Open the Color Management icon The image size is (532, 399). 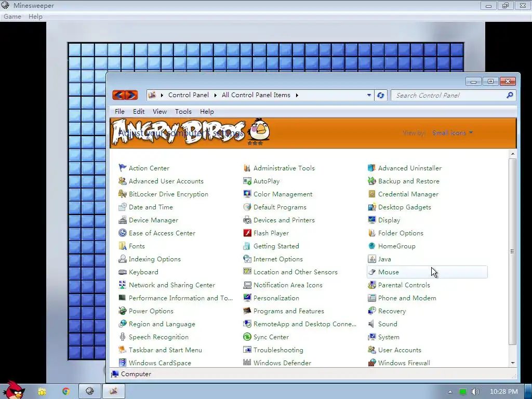tap(247, 194)
